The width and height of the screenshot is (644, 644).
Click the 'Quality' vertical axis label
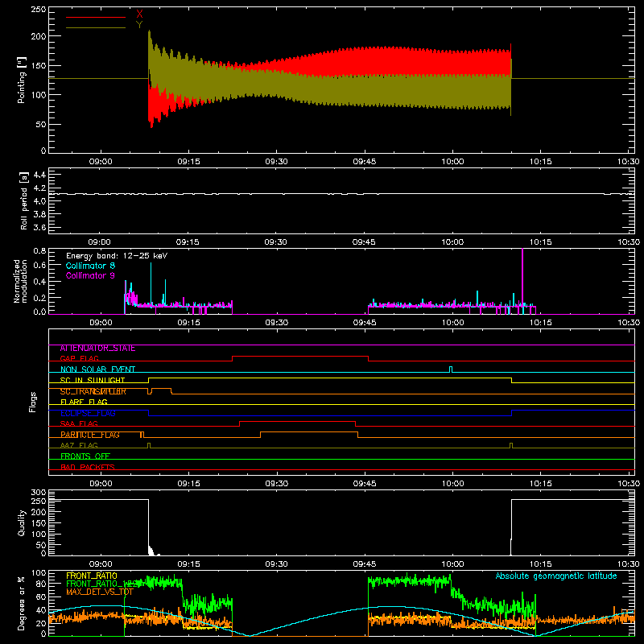point(22,522)
